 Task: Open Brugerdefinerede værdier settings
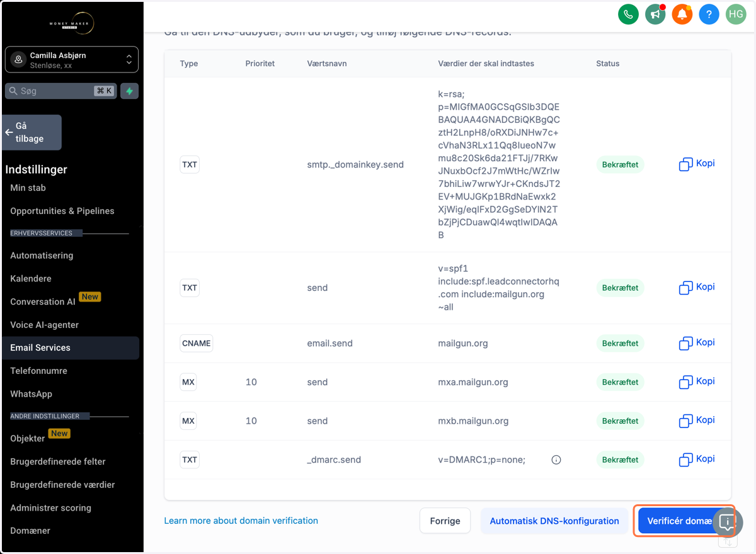[x=62, y=485]
